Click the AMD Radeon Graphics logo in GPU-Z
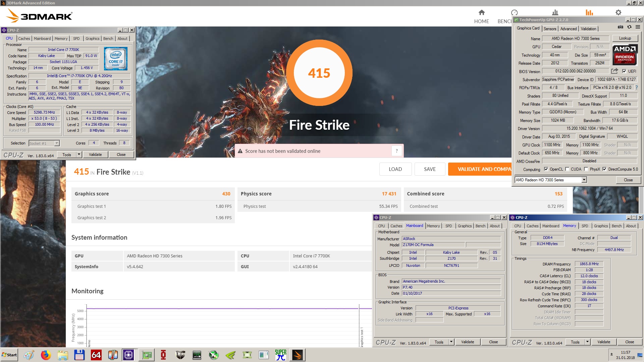This screenshot has height=362, width=644. (625, 54)
